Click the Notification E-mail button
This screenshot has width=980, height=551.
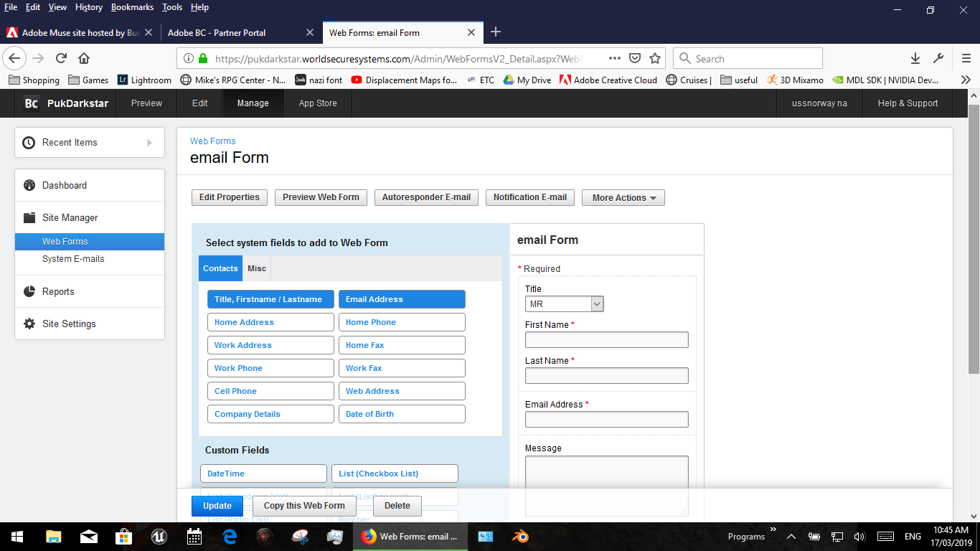click(530, 197)
